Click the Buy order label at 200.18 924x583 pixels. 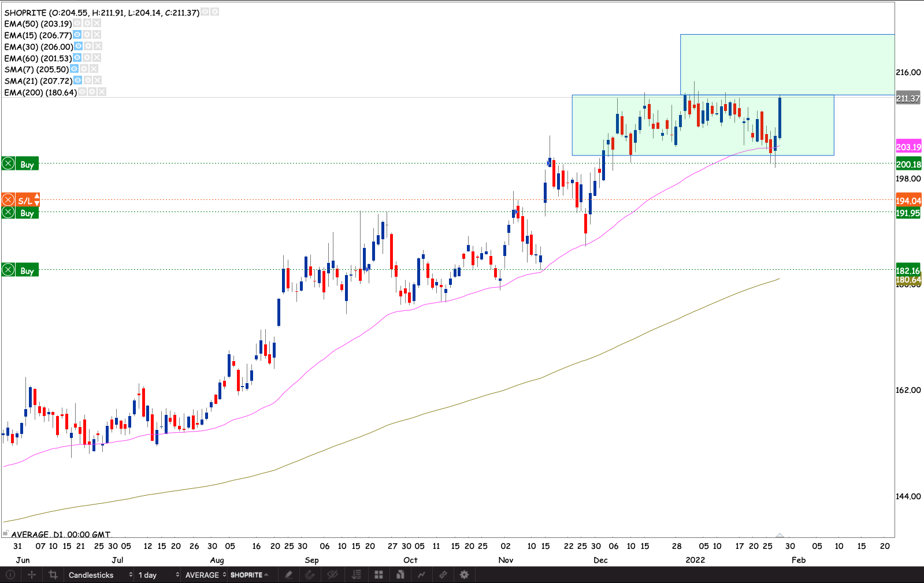[27, 164]
